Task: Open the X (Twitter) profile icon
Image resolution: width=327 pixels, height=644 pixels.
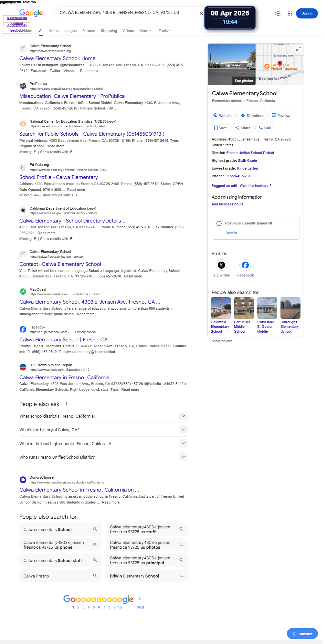Action: coord(221,265)
